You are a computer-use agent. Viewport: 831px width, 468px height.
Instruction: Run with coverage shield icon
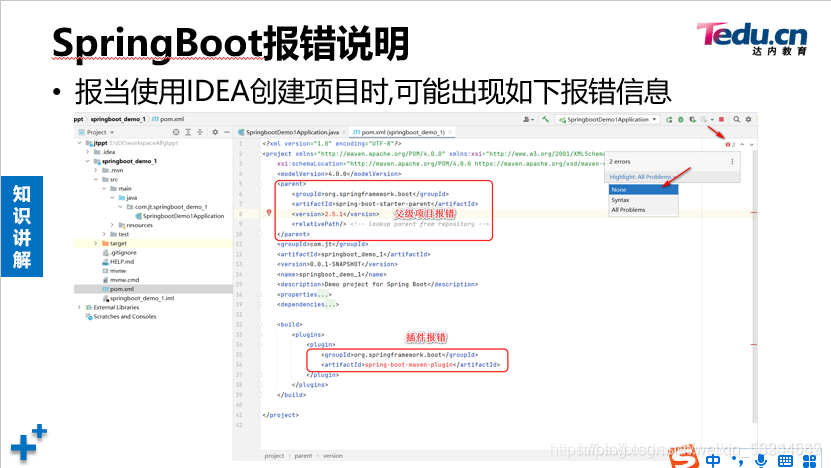692,120
